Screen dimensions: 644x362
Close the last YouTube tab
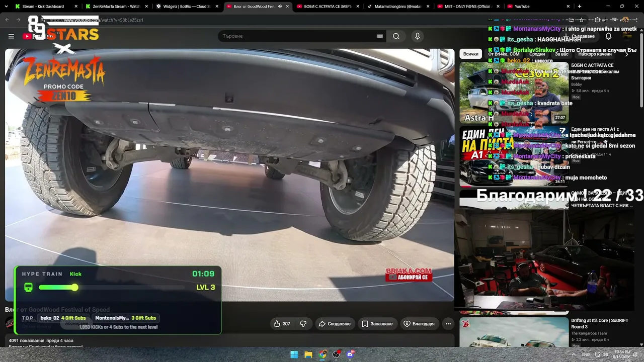tap(568, 7)
